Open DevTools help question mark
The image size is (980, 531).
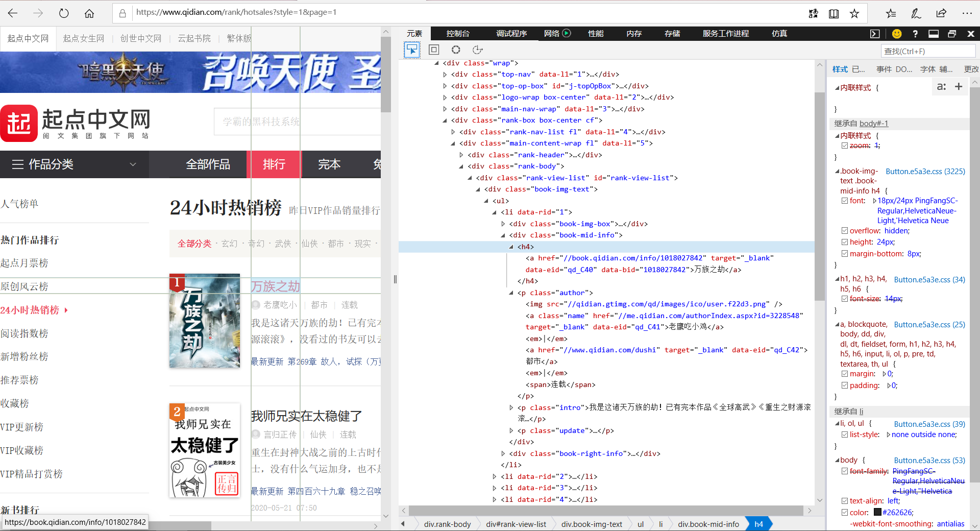[915, 34]
